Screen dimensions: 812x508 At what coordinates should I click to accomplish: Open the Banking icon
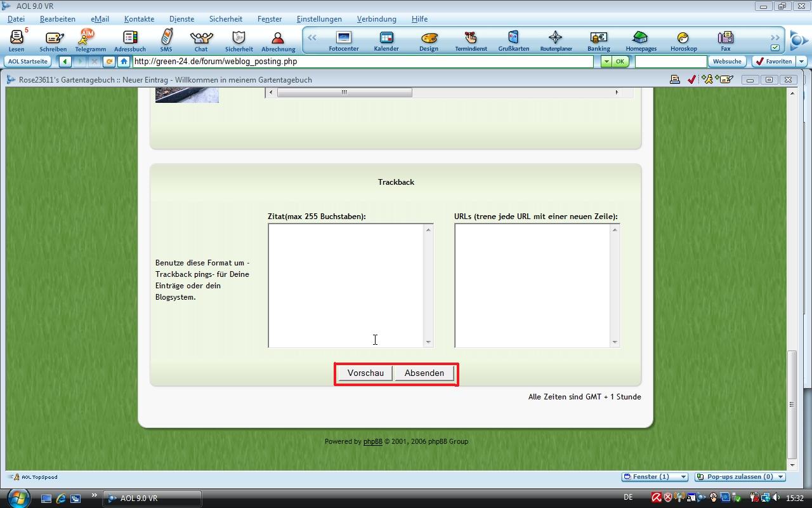(x=598, y=39)
